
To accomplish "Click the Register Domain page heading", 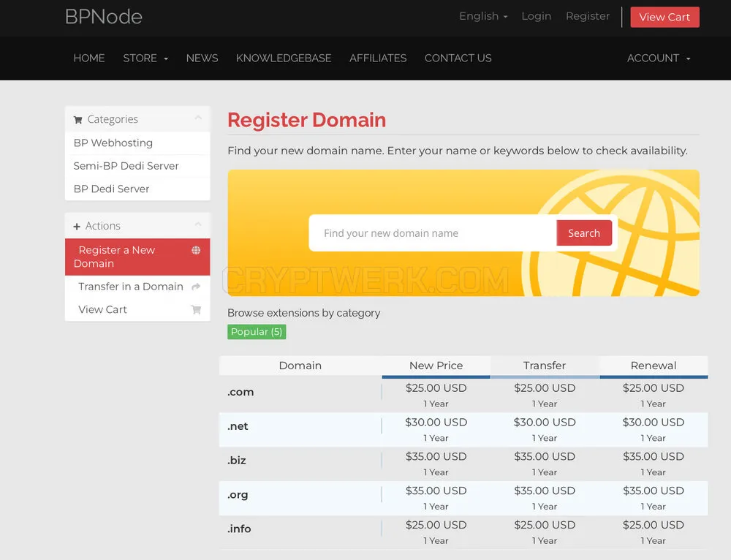I will click(x=307, y=120).
